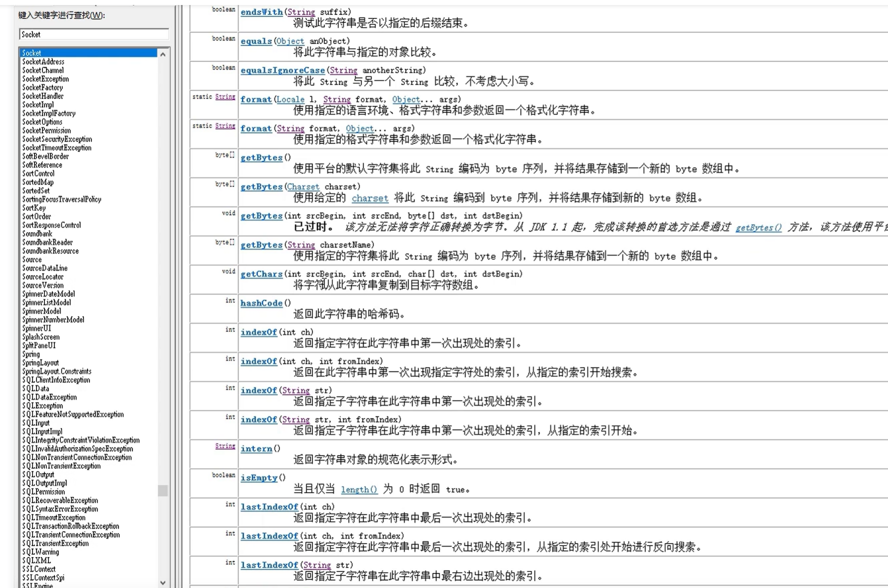Open the equalsIgnoreCase method link
The height and width of the screenshot is (588, 888).
click(x=282, y=70)
